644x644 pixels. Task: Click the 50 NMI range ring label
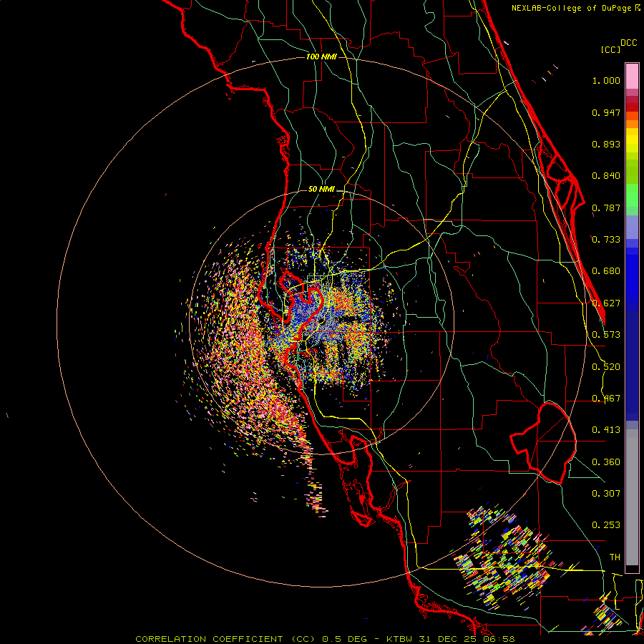(321, 190)
